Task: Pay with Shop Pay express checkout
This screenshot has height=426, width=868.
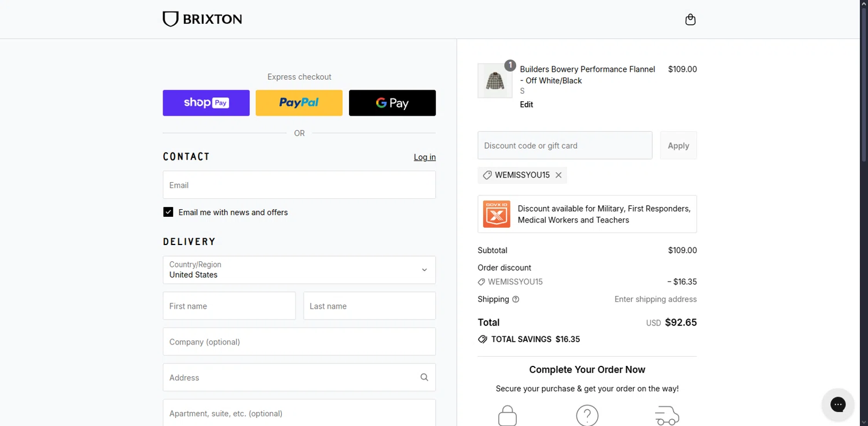Action: pos(206,103)
